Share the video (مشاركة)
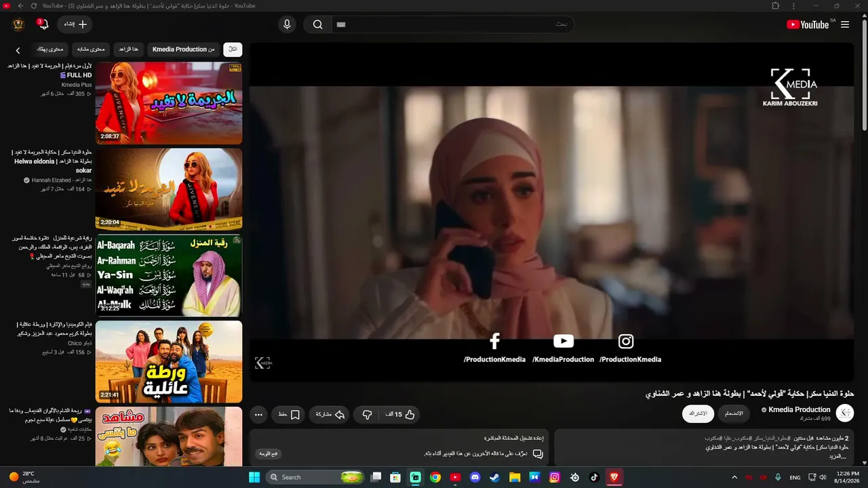 point(330,415)
